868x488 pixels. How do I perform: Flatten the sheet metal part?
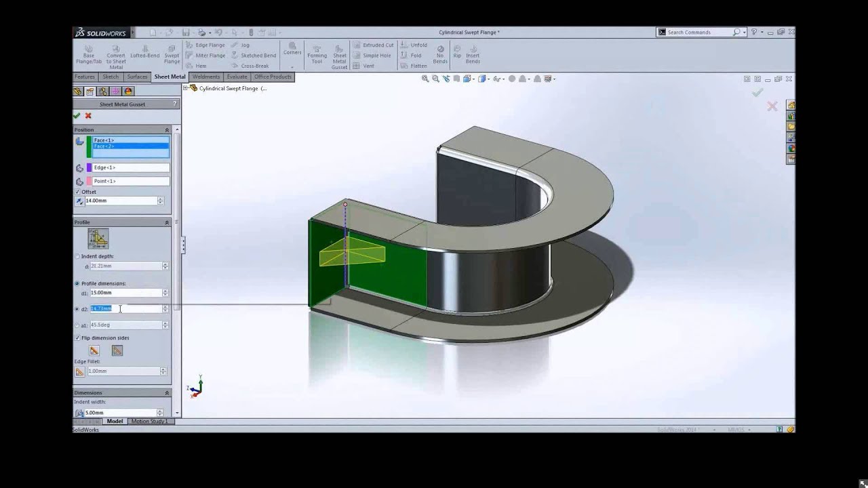click(414, 66)
